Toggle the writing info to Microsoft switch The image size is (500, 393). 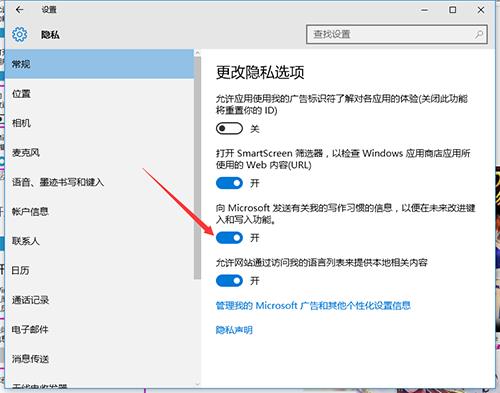229,238
